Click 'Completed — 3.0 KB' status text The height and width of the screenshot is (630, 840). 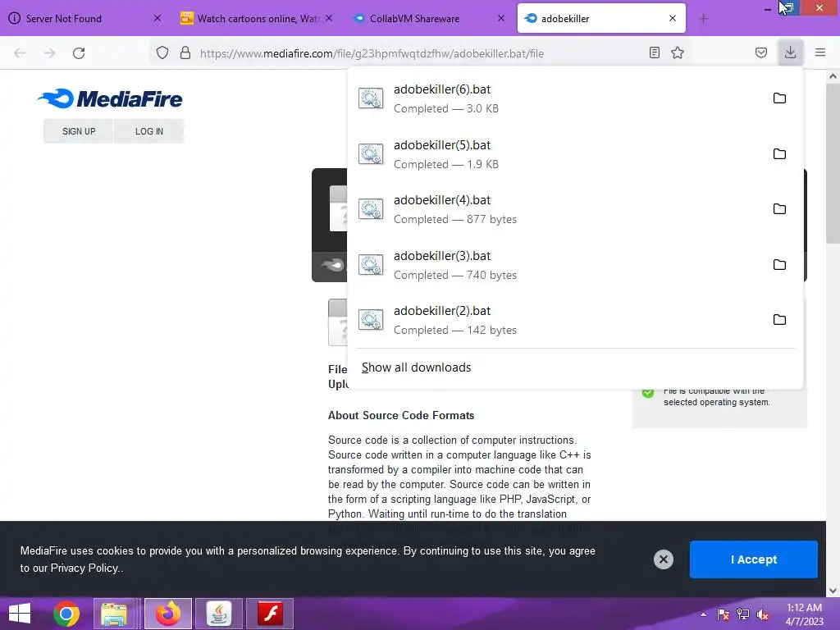point(445,108)
